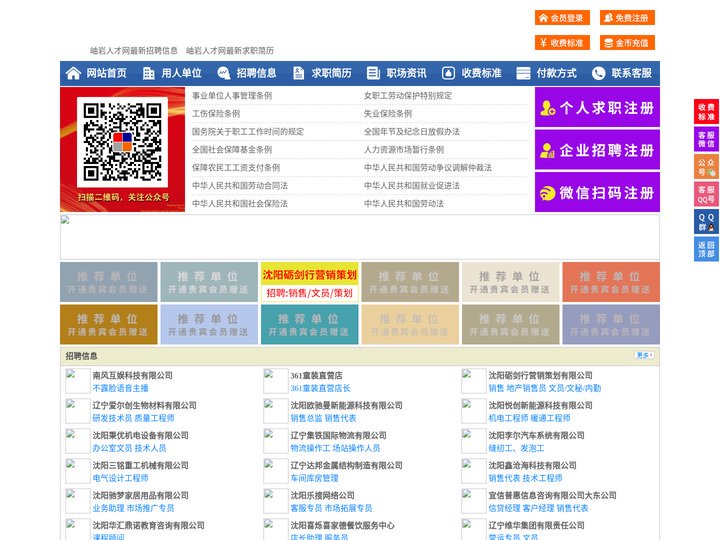Open 用人单位 in the navigation bar
The width and height of the screenshot is (720, 540).
point(181,73)
